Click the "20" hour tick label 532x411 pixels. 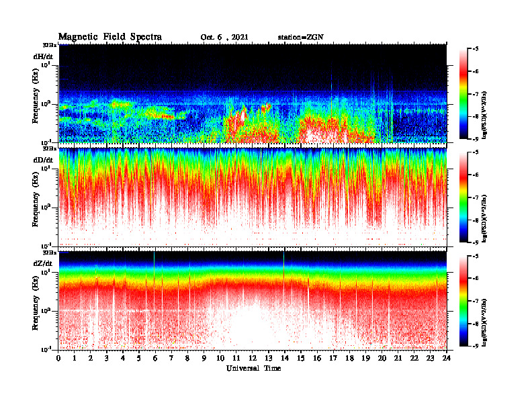382,358
